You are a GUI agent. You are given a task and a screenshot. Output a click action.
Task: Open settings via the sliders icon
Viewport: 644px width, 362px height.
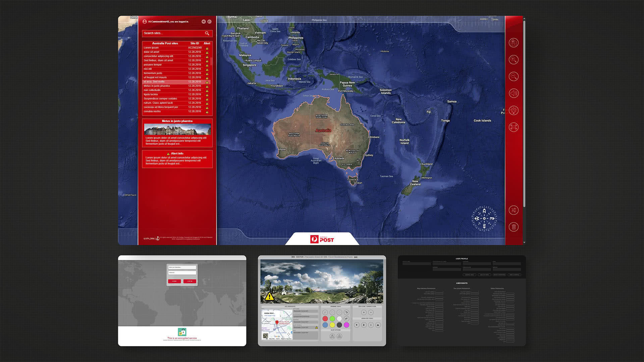[x=514, y=210]
